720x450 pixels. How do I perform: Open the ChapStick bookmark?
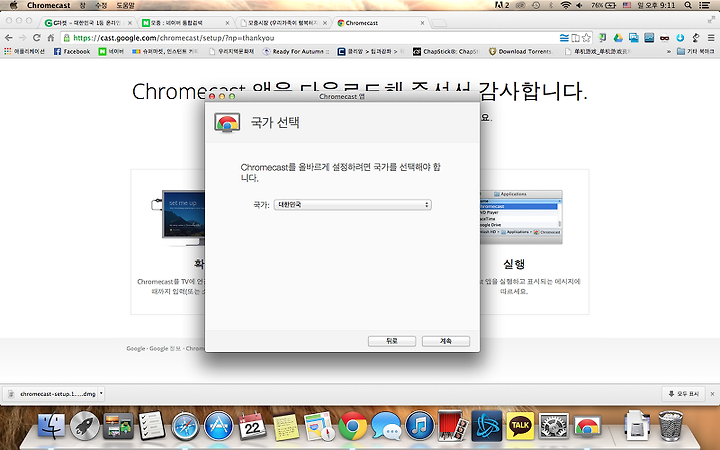point(446,51)
